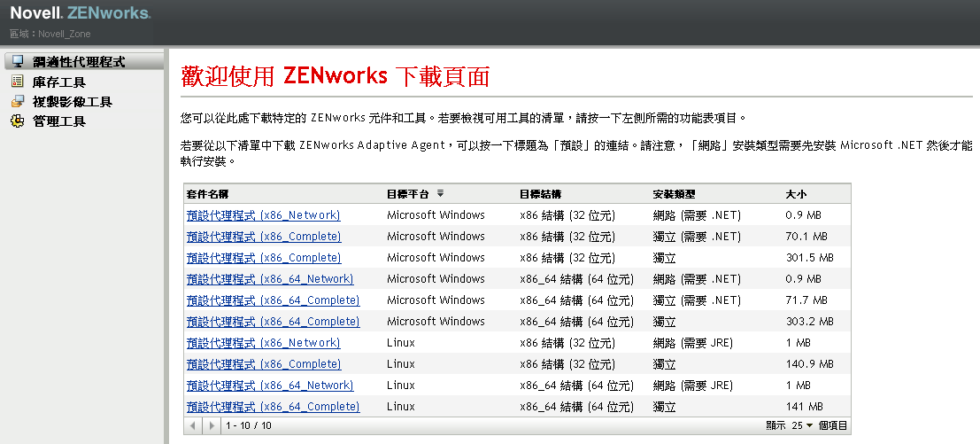This screenshot has width=980, height=444.
Task: Click the imaging icon beside 複製影像工具
Action: point(18,101)
